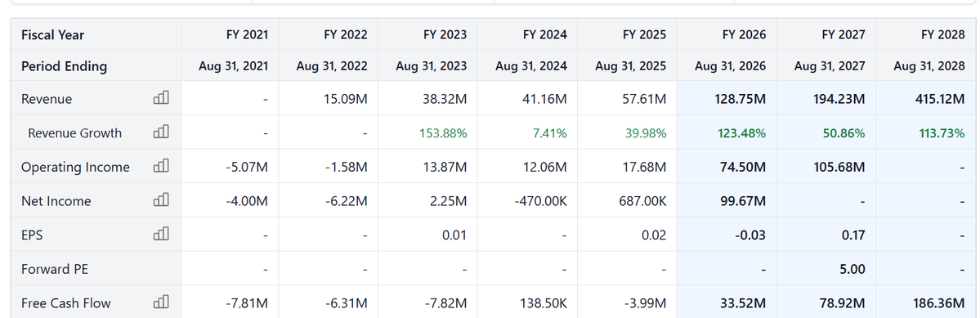This screenshot has width=980, height=318.
Task: Select the FY 2021 column header
Action: (x=247, y=35)
